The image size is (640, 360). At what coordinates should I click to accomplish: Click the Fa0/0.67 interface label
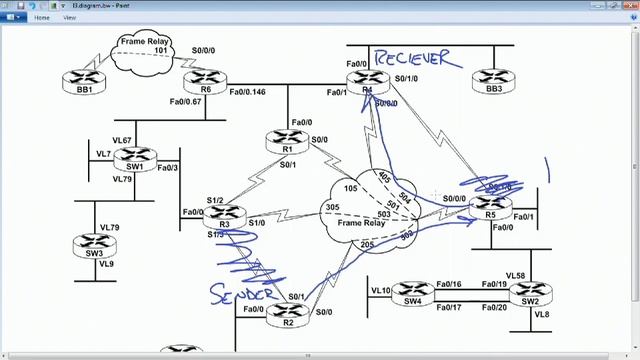pyautogui.click(x=186, y=101)
